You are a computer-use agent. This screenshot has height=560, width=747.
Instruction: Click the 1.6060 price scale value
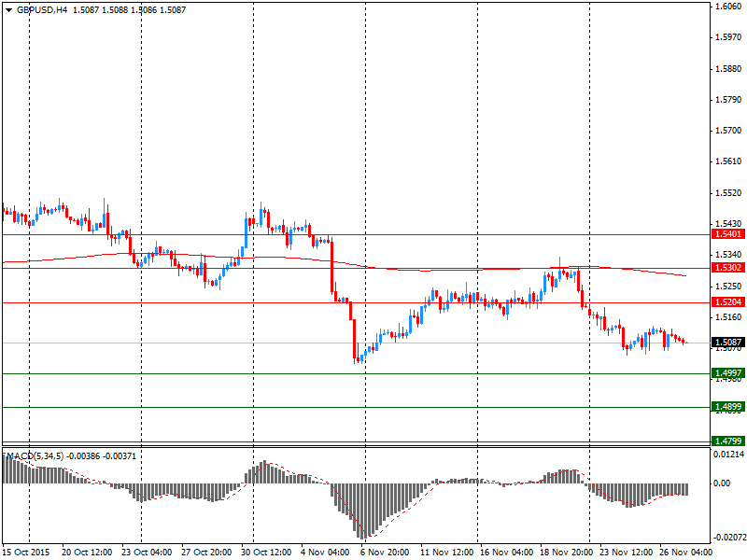[x=728, y=7]
